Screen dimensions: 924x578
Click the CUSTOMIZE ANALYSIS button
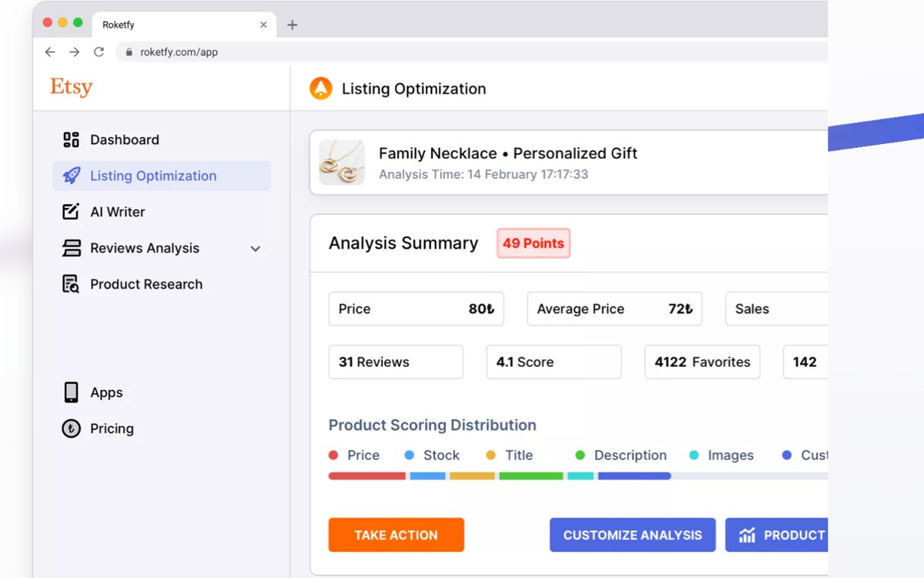click(x=632, y=535)
